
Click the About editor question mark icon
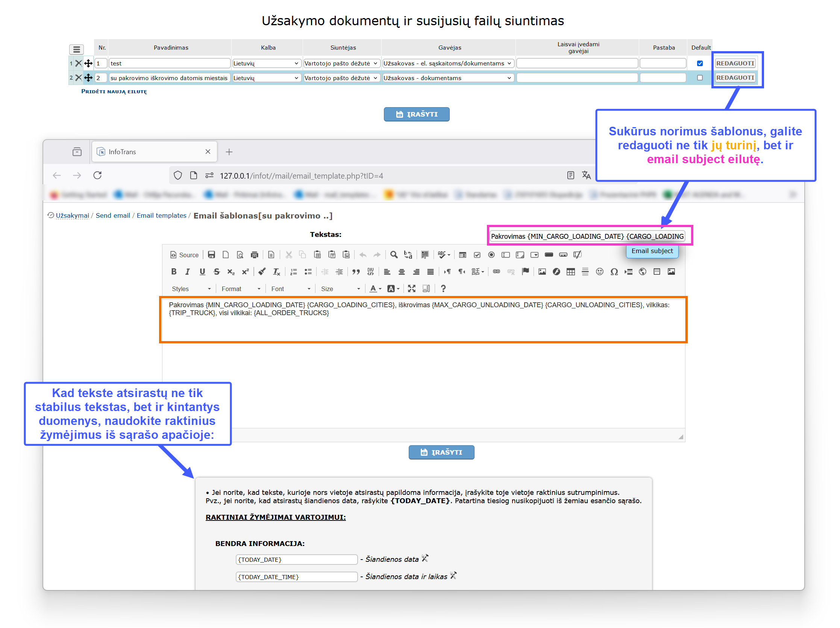coord(443,288)
